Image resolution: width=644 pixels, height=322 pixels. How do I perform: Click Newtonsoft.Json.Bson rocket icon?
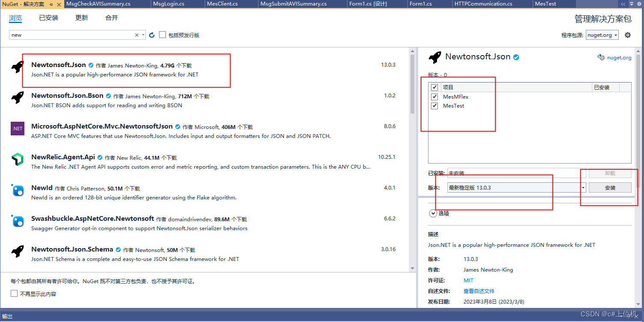tap(18, 97)
